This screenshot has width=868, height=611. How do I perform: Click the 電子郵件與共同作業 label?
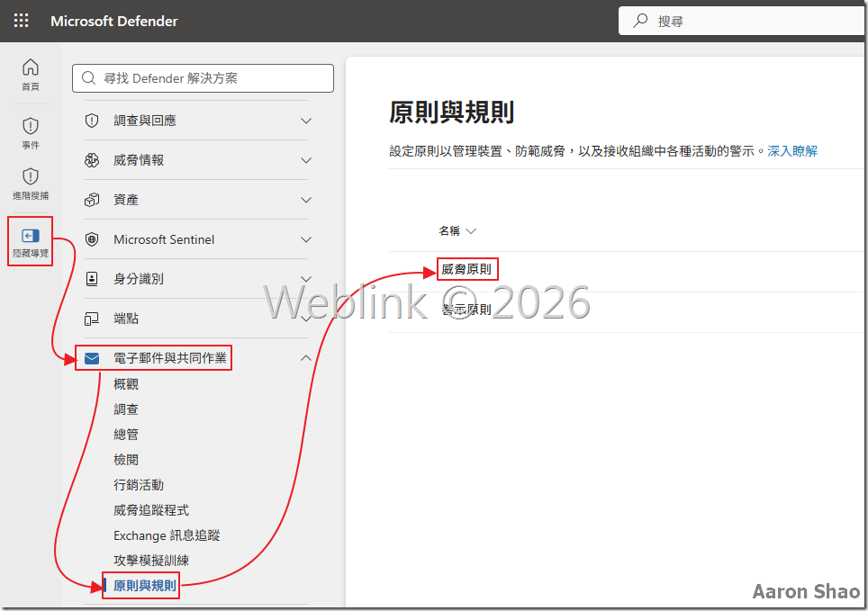click(x=170, y=358)
